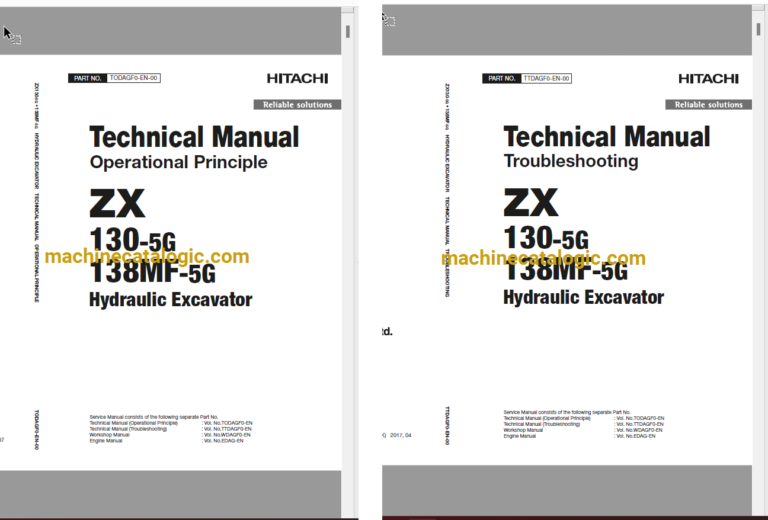This screenshot has width=768, height=520.
Task: Click '130-5G' model text in left document
Action: point(132,240)
